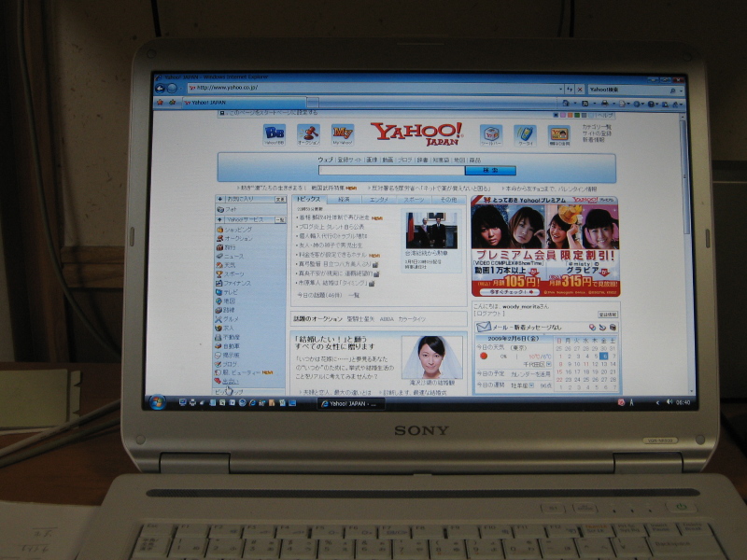Expand the お気に入り section arrow
The image size is (747, 560).
[x=219, y=199]
